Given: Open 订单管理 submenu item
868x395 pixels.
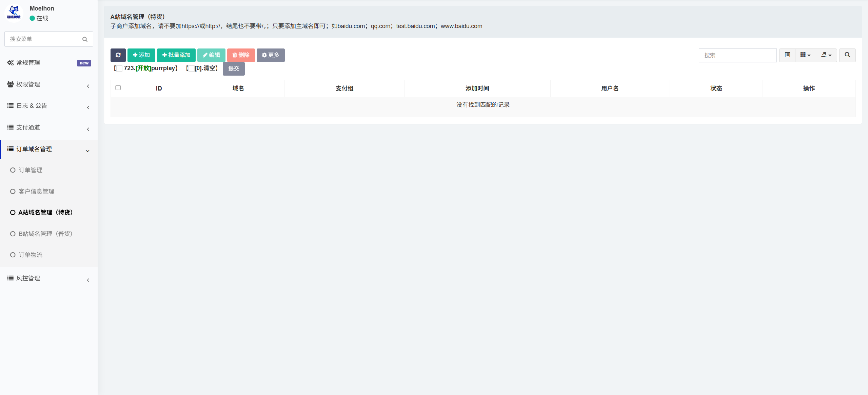Looking at the screenshot, I should (x=31, y=170).
